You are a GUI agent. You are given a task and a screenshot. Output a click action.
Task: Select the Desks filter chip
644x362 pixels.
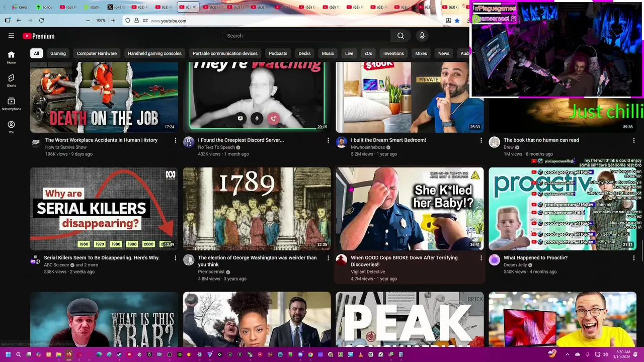click(304, 53)
